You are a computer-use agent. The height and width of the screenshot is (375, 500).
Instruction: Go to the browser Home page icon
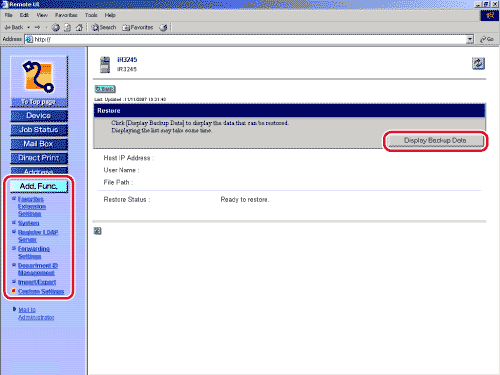click(79, 27)
